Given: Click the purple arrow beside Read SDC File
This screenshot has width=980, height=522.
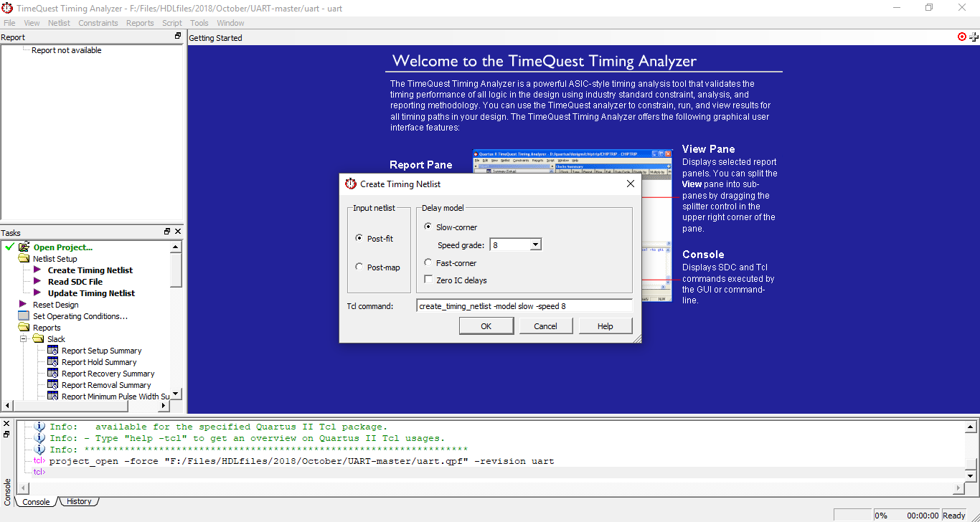Looking at the screenshot, I should click(x=38, y=282).
